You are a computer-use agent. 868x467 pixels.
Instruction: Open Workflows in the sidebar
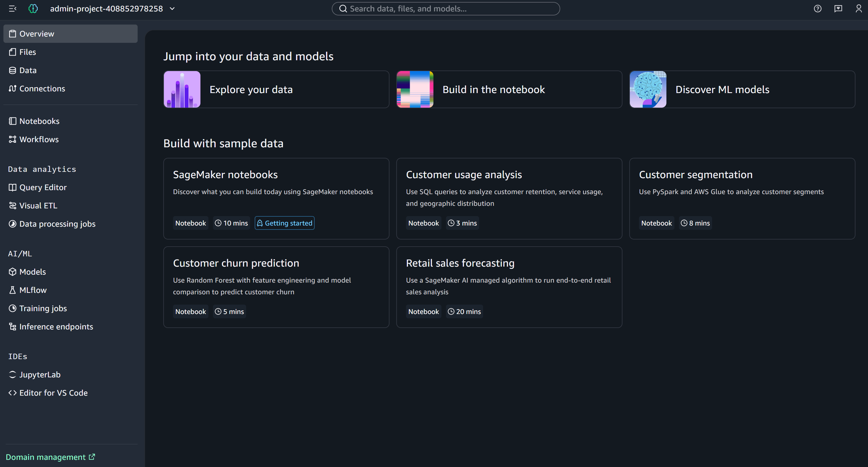(71, 139)
